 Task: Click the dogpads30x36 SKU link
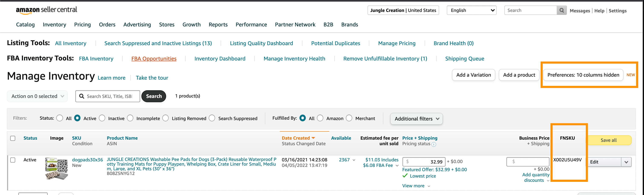click(88, 160)
